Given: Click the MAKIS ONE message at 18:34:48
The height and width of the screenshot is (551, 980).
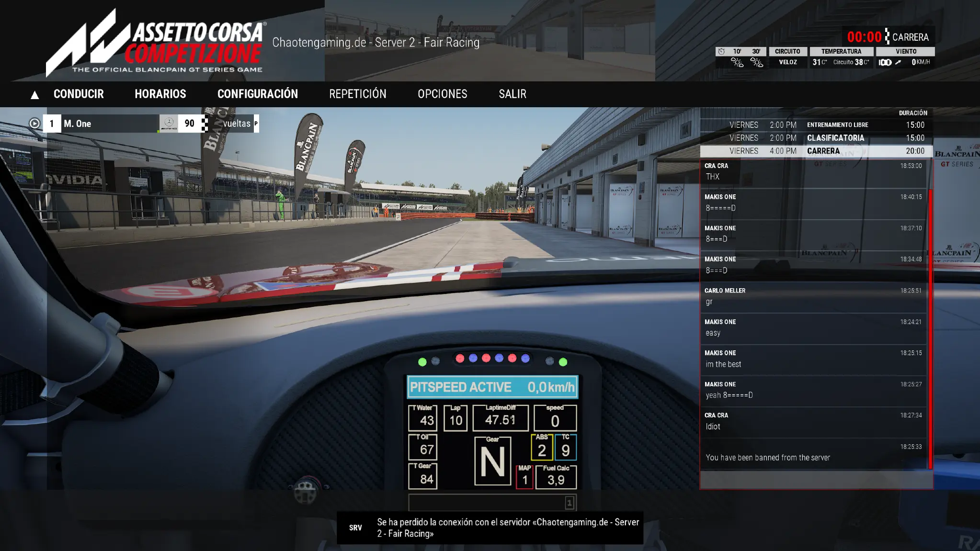Looking at the screenshot, I should point(813,266).
